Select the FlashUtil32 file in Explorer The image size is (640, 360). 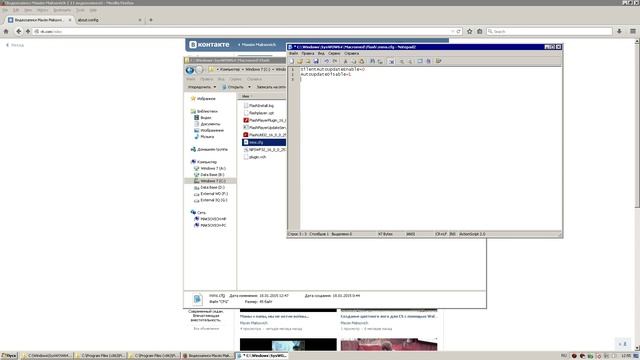(264, 135)
